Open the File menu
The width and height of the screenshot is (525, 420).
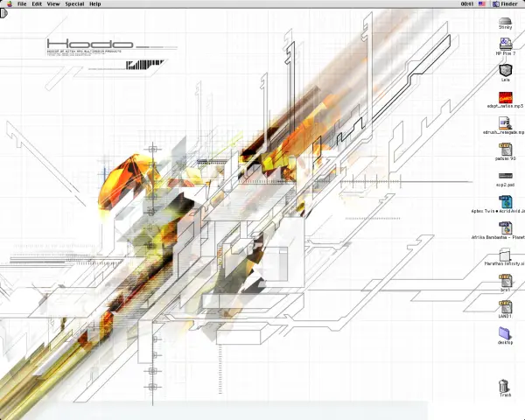(x=22, y=4)
